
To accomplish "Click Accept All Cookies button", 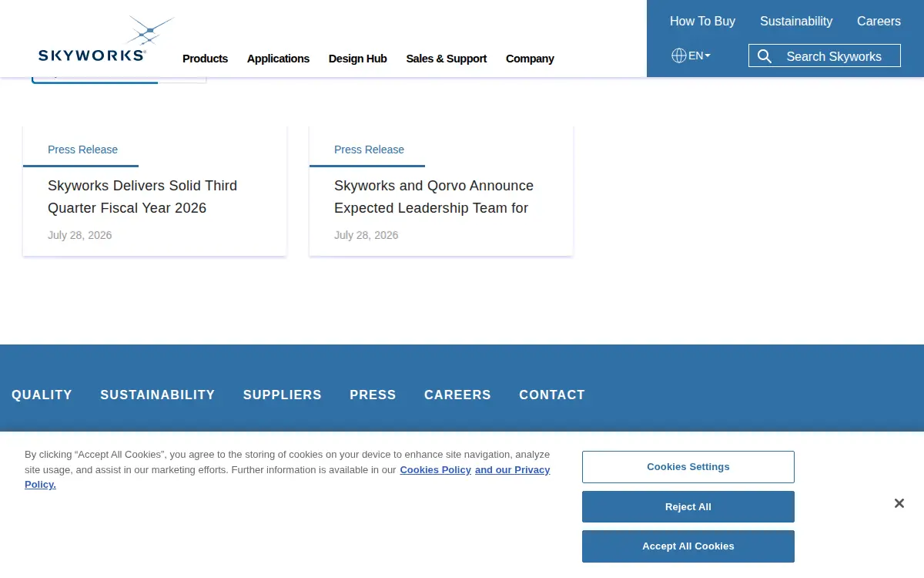I will 688,546.
